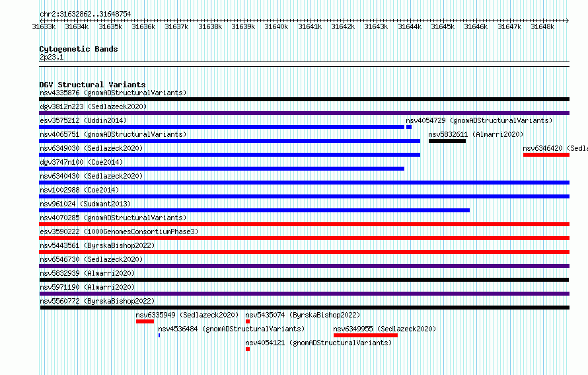
Task: Select the red nsv6346420 variant bar
Action: point(546,155)
